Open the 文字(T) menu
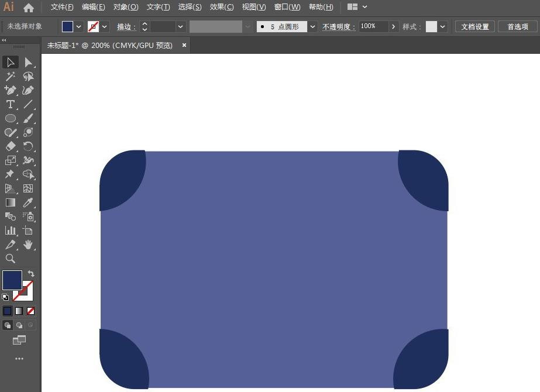This screenshot has width=540, height=392. pos(158,7)
